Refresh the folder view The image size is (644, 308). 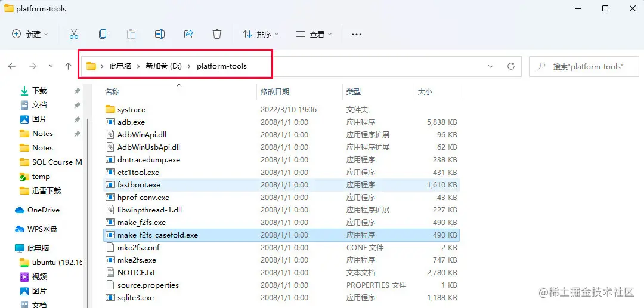click(511, 66)
